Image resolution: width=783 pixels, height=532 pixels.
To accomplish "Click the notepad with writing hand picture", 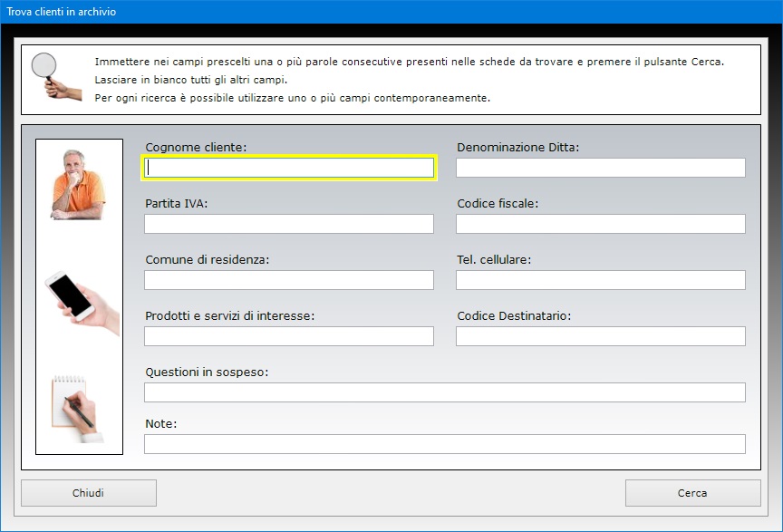I will pos(78,409).
